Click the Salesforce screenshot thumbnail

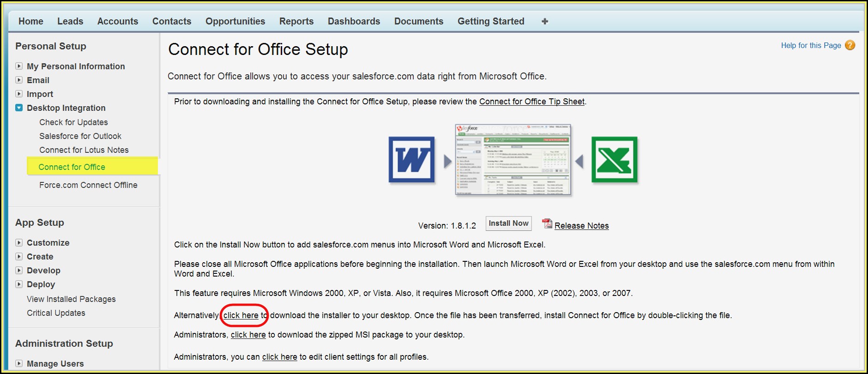click(513, 160)
